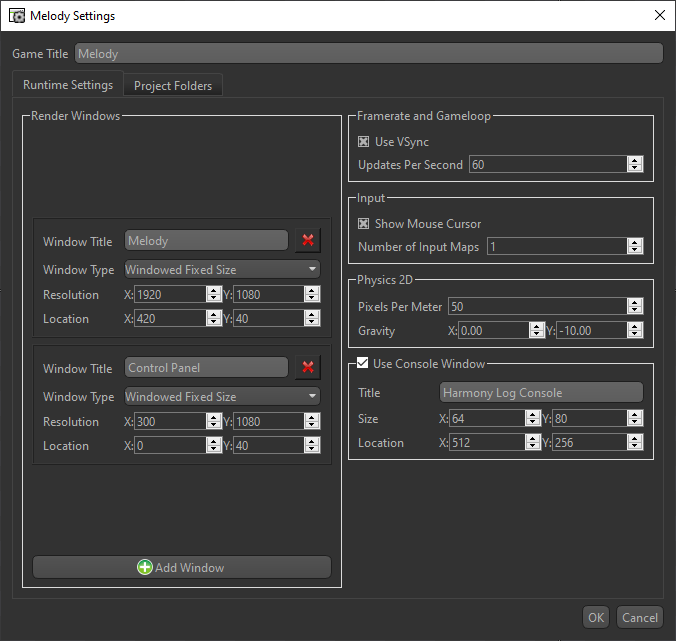The image size is (676, 641).
Task: Click the Melody Settings title bar icon
Action: (x=17, y=16)
